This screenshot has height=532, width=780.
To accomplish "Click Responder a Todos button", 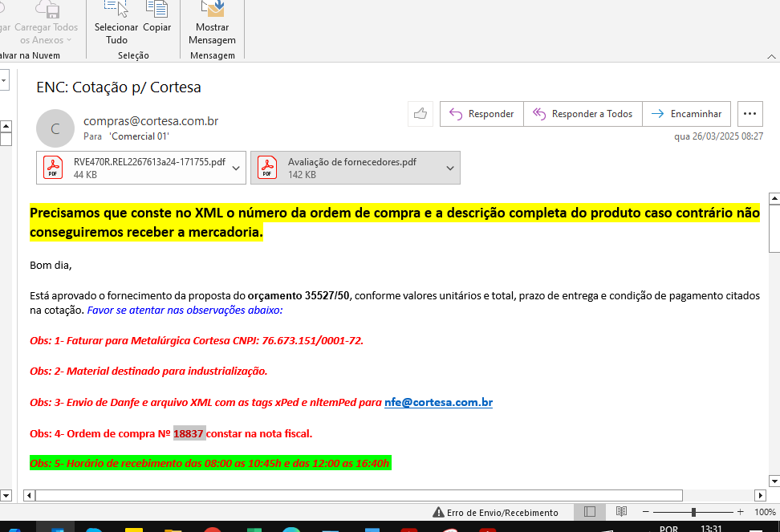I will point(583,114).
